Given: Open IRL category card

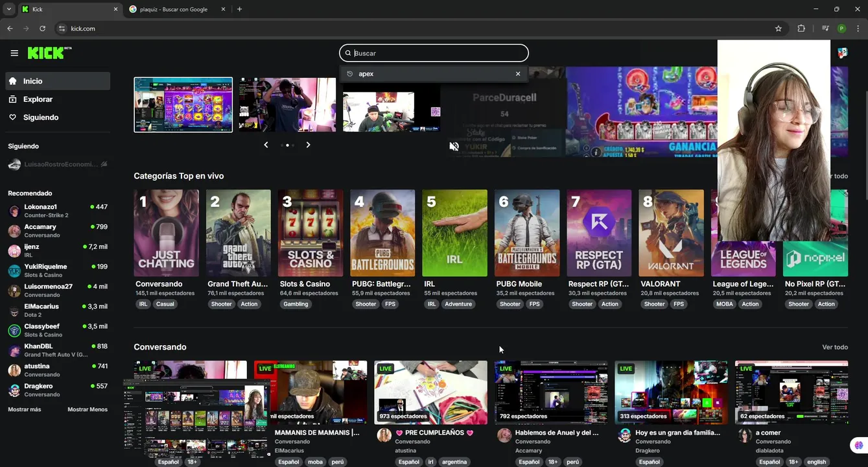Looking at the screenshot, I should pyautogui.click(x=454, y=233).
